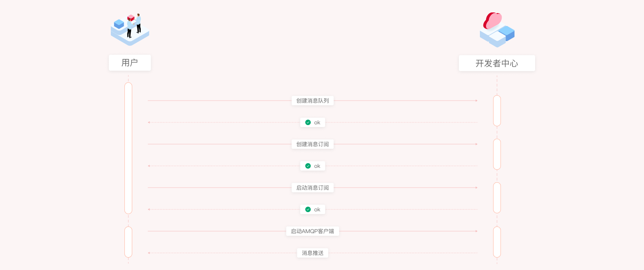Click the third green ok checkmark

[308, 209]
